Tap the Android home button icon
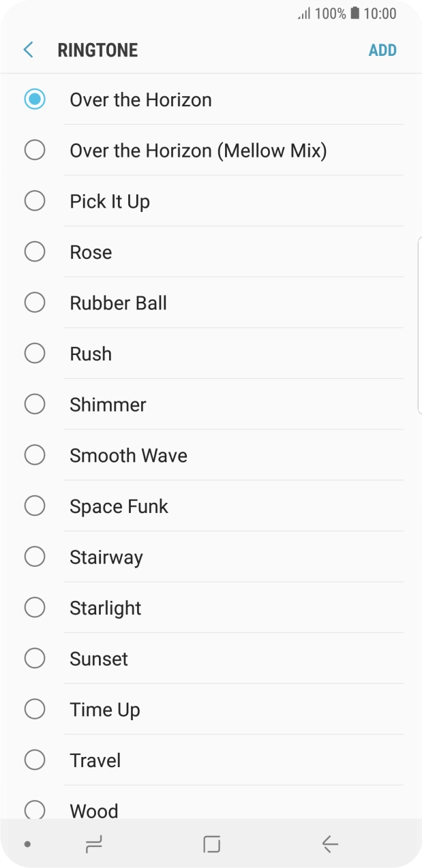This screenshot has width=422, height=868. [211, 844]
